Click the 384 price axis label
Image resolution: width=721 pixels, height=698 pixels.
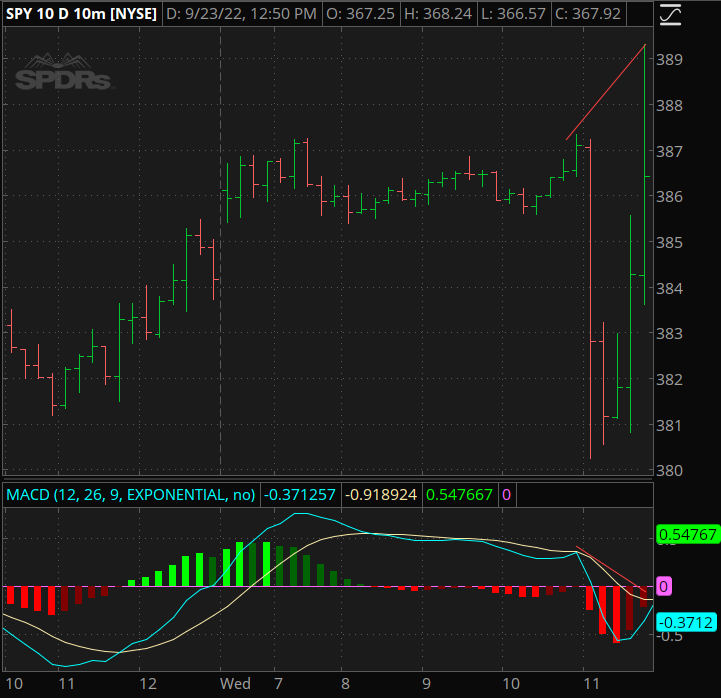click(669, 288)
